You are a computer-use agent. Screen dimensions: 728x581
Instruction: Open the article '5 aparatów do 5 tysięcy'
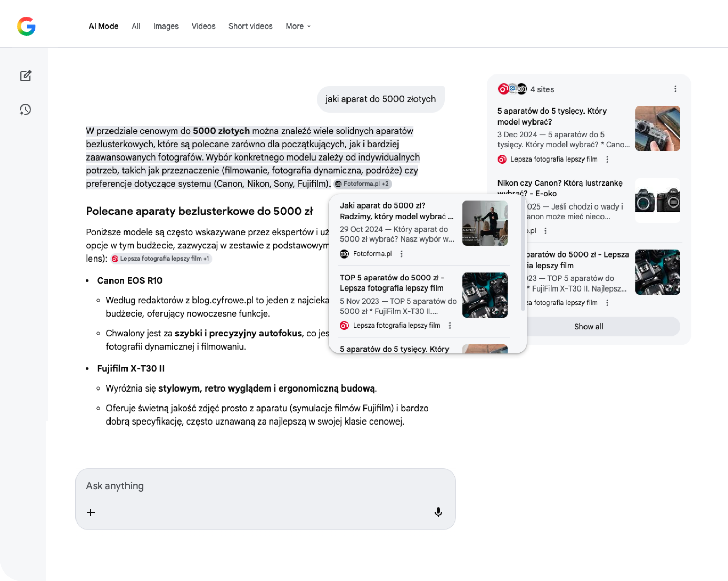pos(551,116)
